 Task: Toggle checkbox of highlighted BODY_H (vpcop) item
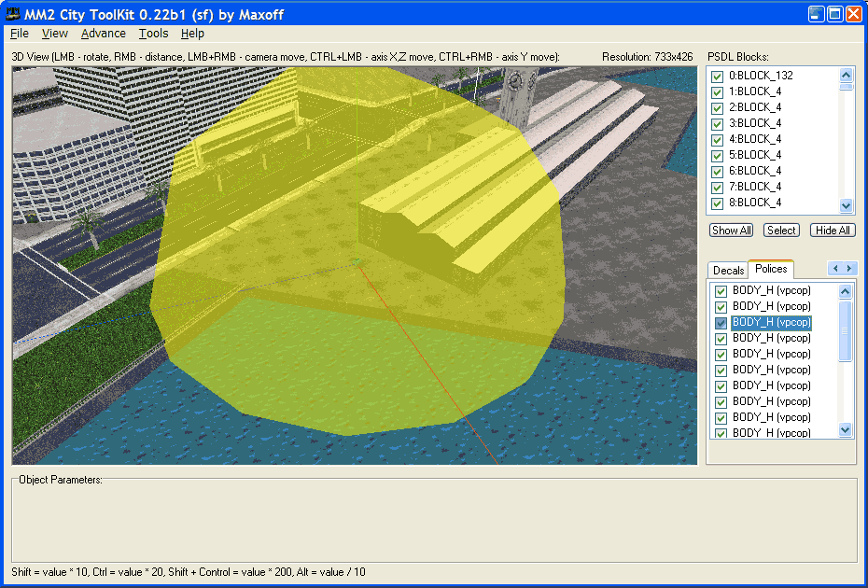721,323
